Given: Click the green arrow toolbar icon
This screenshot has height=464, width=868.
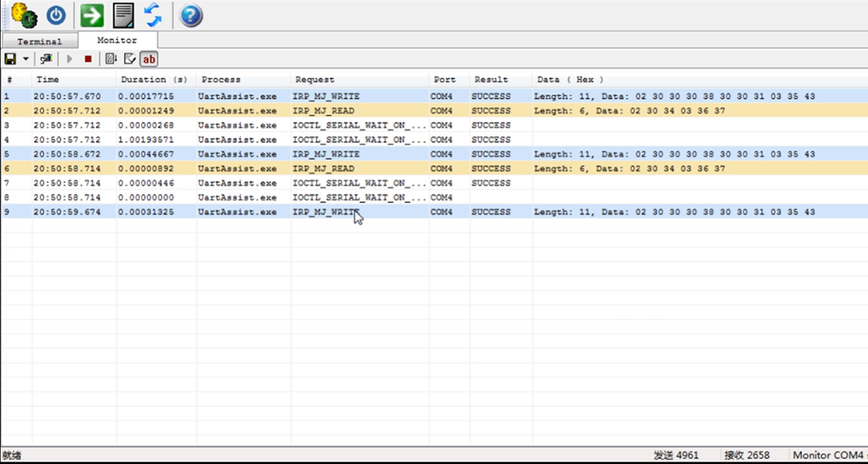Looking at the screenshot, I should (x=92, y=15).
